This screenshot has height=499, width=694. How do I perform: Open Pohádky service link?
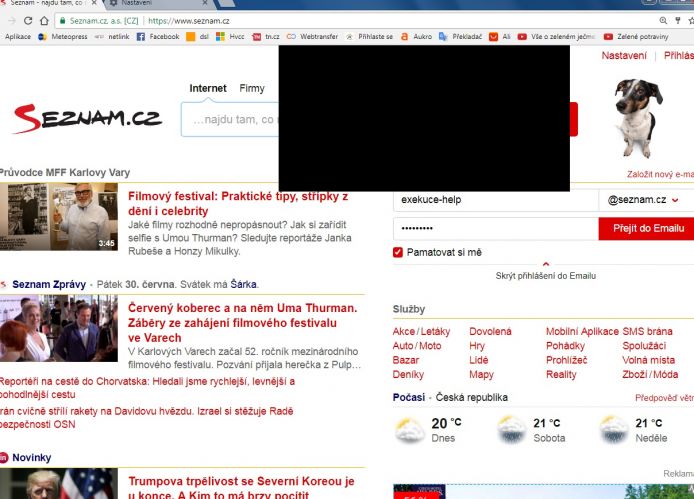(565, 346)
